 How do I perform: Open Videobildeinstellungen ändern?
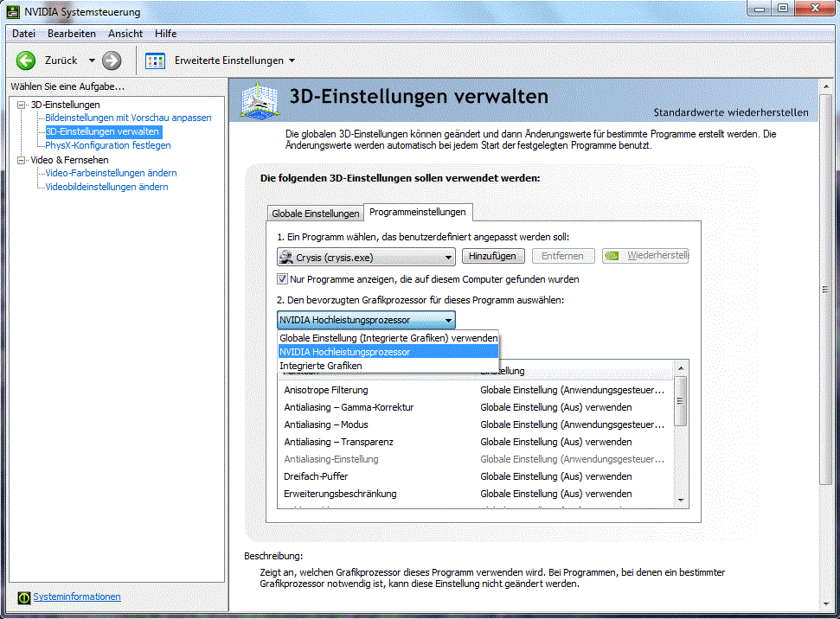pos(106,187)
